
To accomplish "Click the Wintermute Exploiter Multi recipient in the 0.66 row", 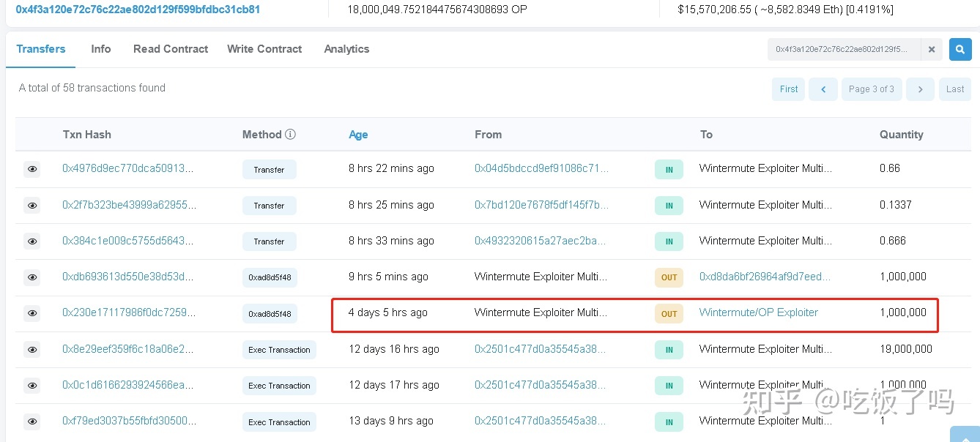I will point(765,168).
